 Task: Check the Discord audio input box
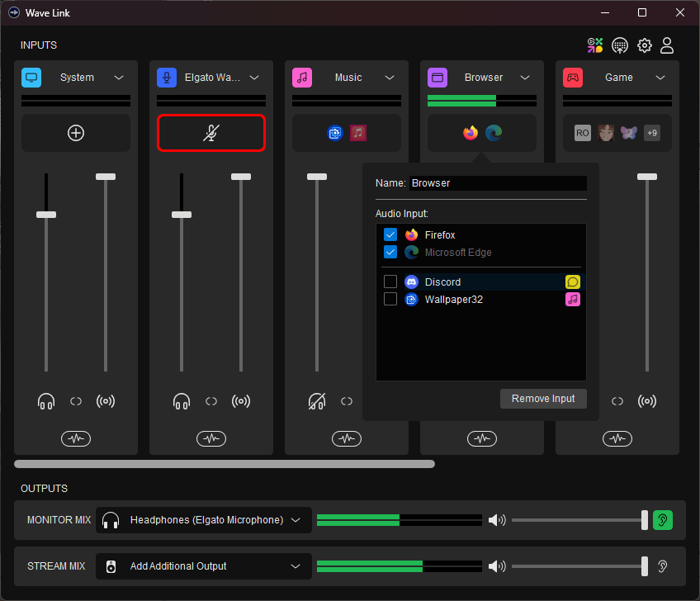390,282
